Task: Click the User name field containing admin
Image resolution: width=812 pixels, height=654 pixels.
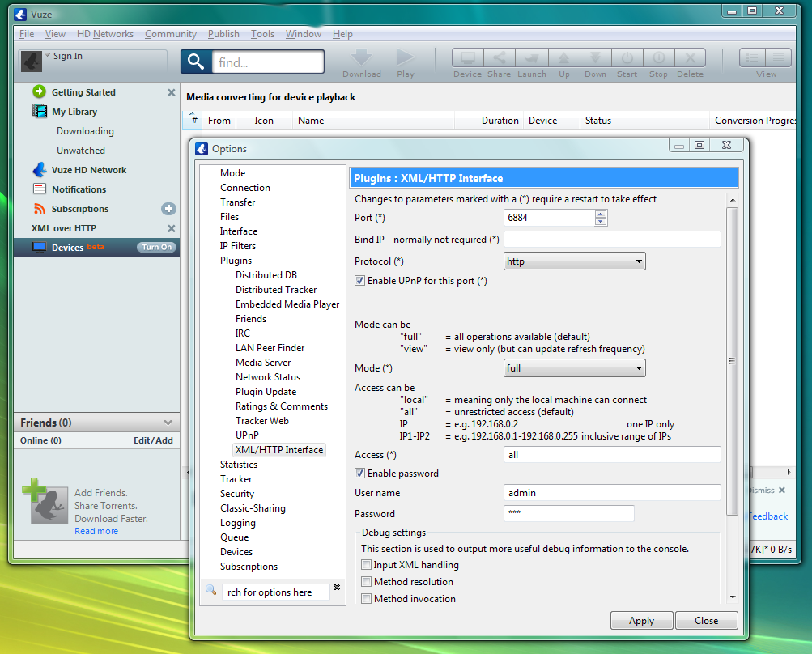Action: (x=612, y=493)
